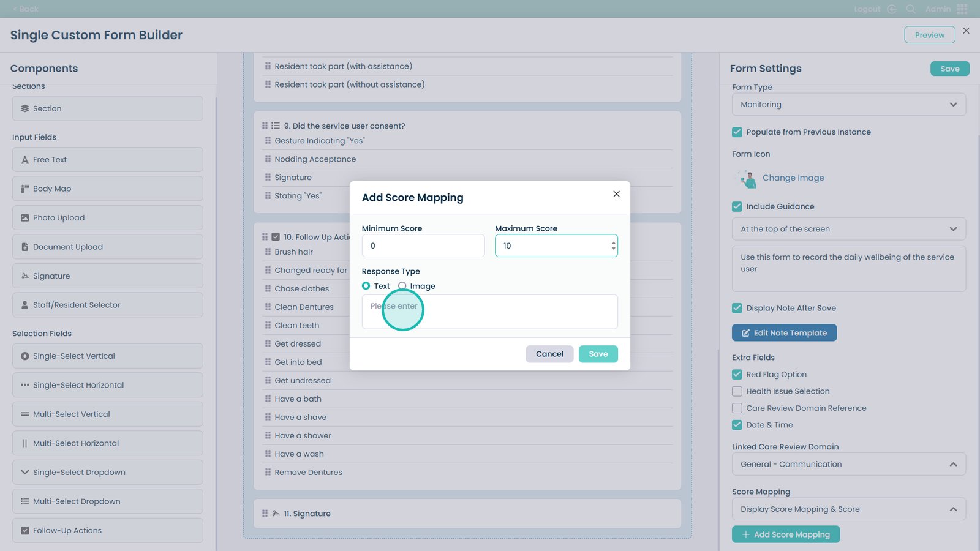
Task: Select the Photo Upload component
Action: [108, 218]
